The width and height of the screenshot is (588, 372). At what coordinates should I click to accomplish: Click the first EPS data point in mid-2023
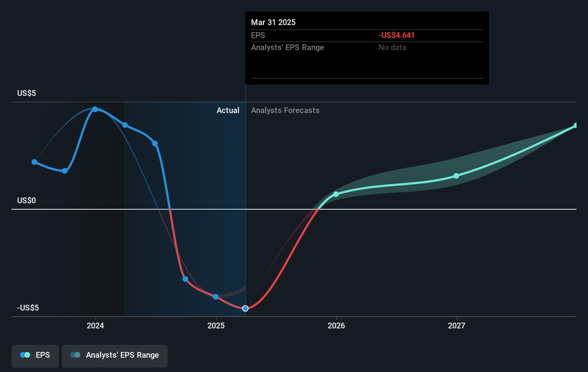[34, 162]
